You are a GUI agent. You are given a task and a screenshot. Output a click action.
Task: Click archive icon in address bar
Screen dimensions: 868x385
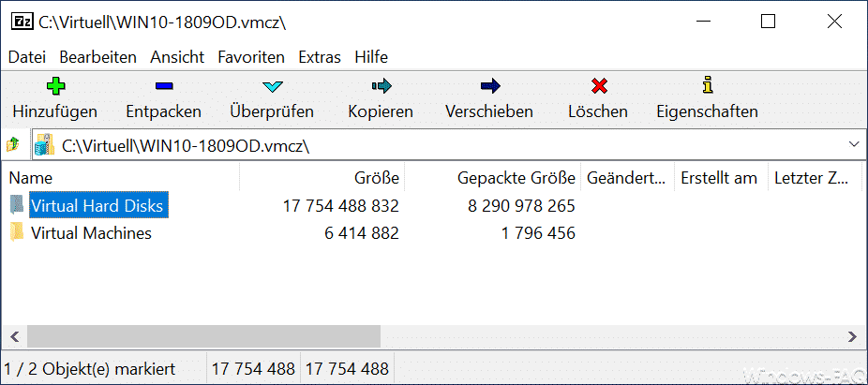click(45, 145)
